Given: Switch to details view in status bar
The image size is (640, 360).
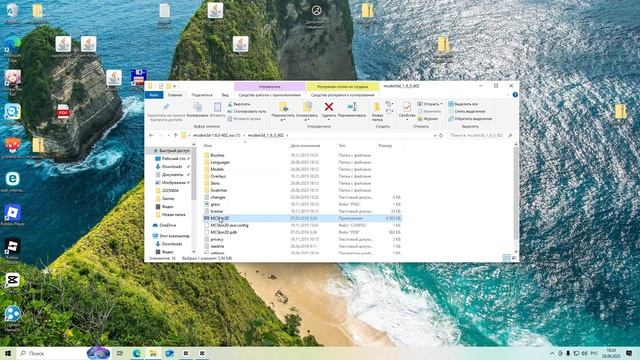Looking at the screenshot, I should (x=507, y=258).
